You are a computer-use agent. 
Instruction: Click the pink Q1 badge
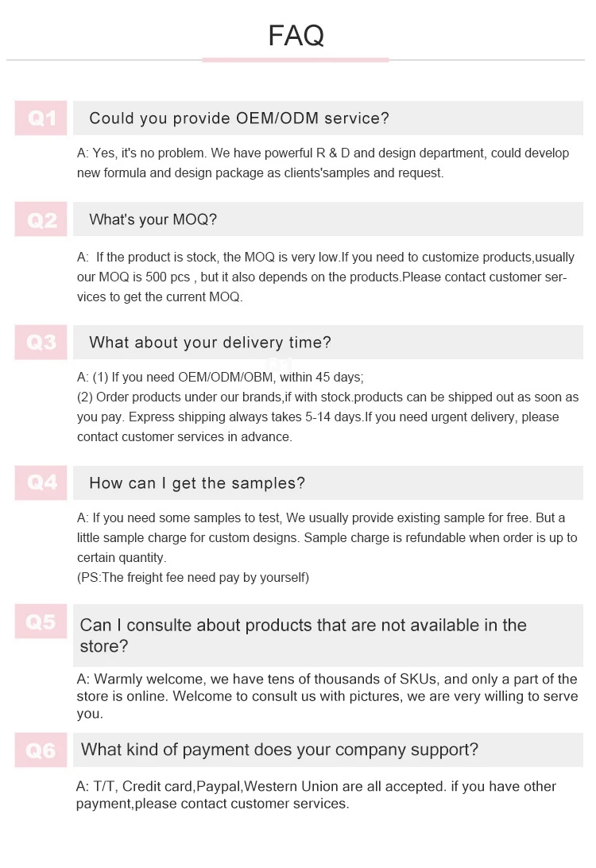point(41,118)
